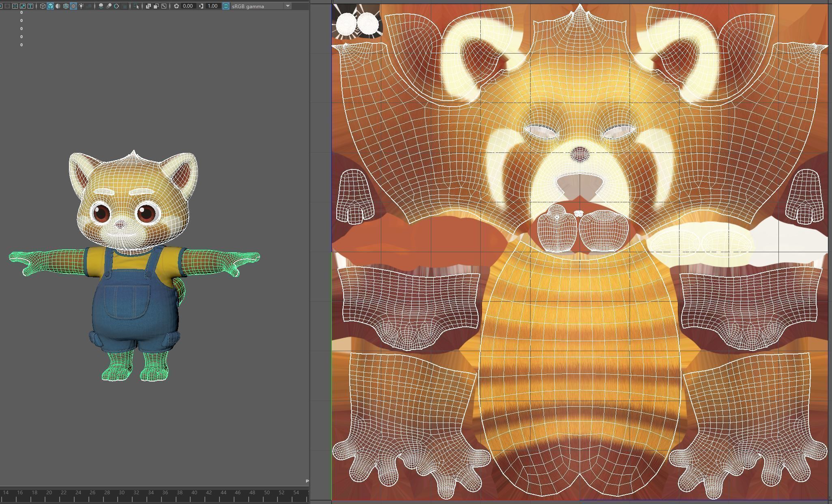Turn on use all lights bulb icon
Viewport: 832px width, 504px height.
point(81,6)
